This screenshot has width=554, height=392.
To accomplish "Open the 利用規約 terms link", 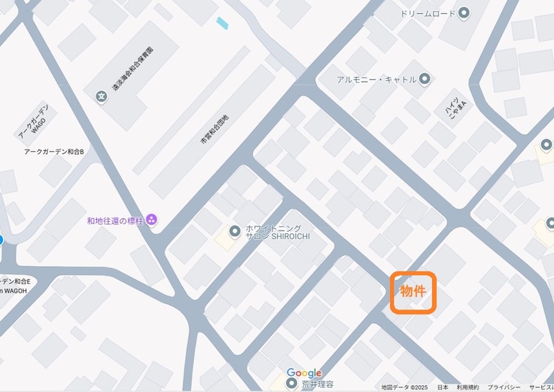I will click(x=467, y=387).
